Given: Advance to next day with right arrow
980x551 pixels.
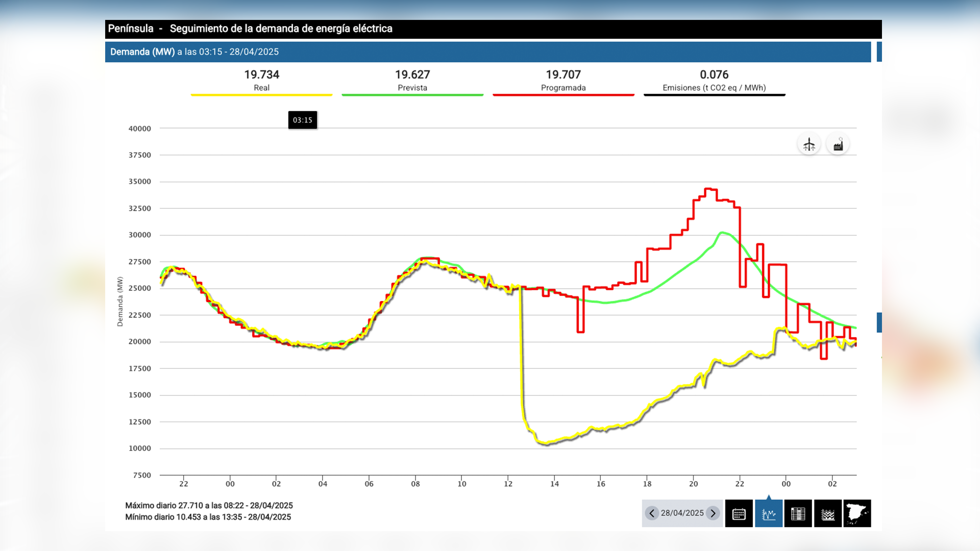Looking at the screenshot, I should point(713,513).
